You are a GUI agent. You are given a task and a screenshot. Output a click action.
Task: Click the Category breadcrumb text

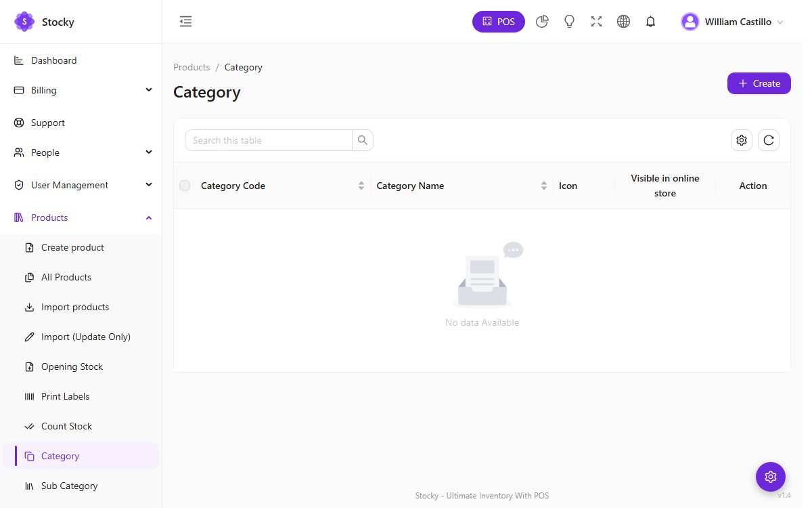(x=244, y=67)
